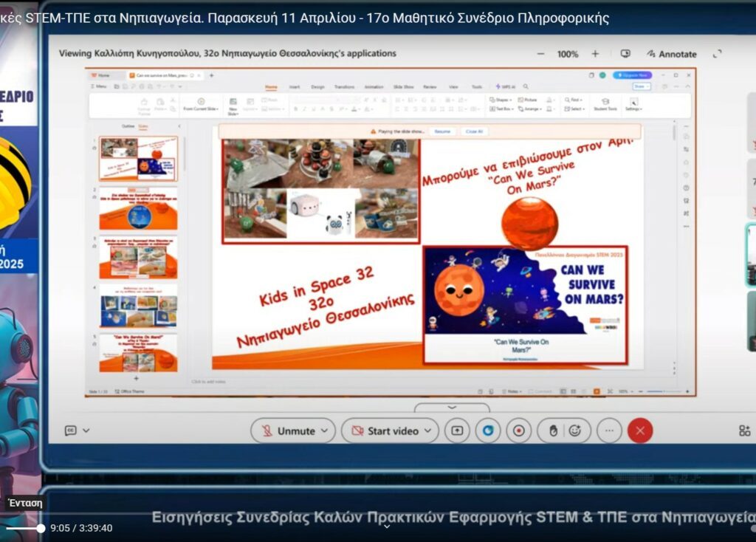Open the Shapes dropdown
This screenshot has width=756, height=542.
(x=501, y=100)
